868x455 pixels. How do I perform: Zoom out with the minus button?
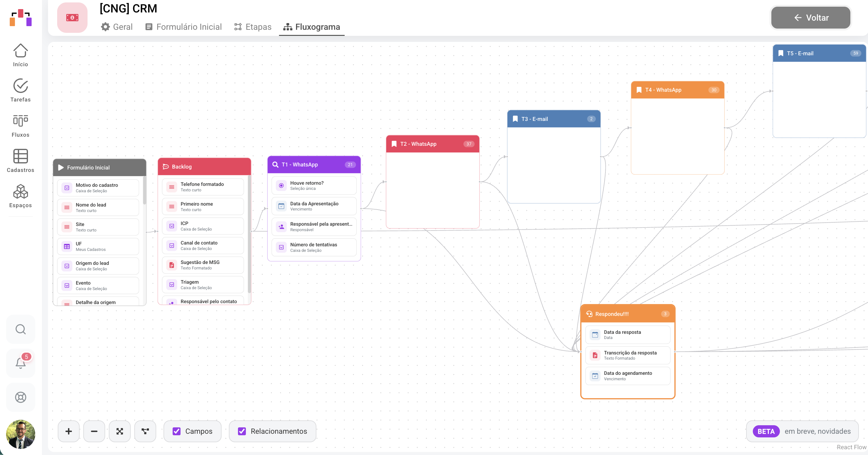click(94, 431)
